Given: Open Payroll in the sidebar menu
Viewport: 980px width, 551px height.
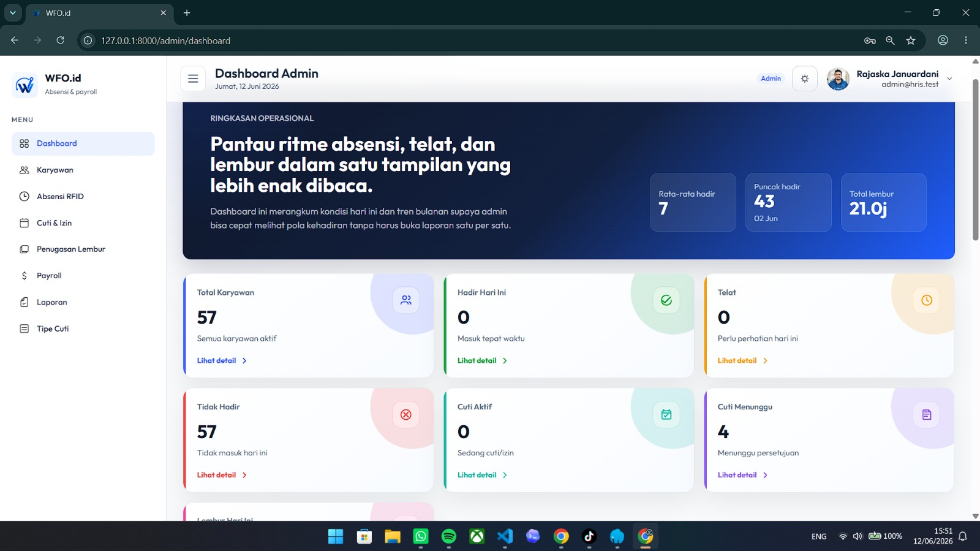Looking at the screenshot, I should click(83, 276).
